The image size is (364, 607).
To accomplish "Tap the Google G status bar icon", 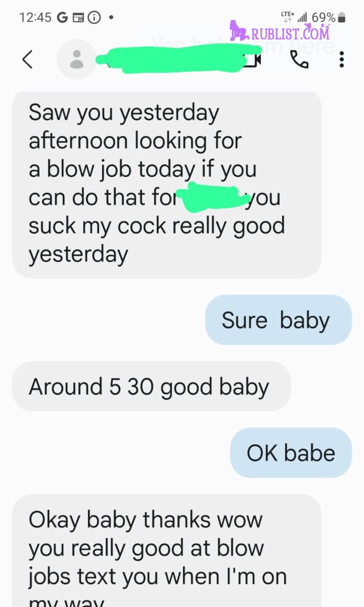I will coord(62,17).
